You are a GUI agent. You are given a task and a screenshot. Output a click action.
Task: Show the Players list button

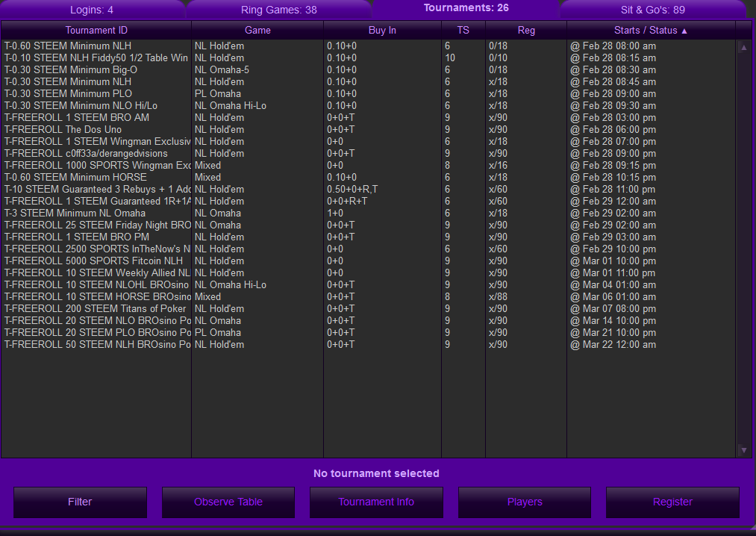pos(524,502)
